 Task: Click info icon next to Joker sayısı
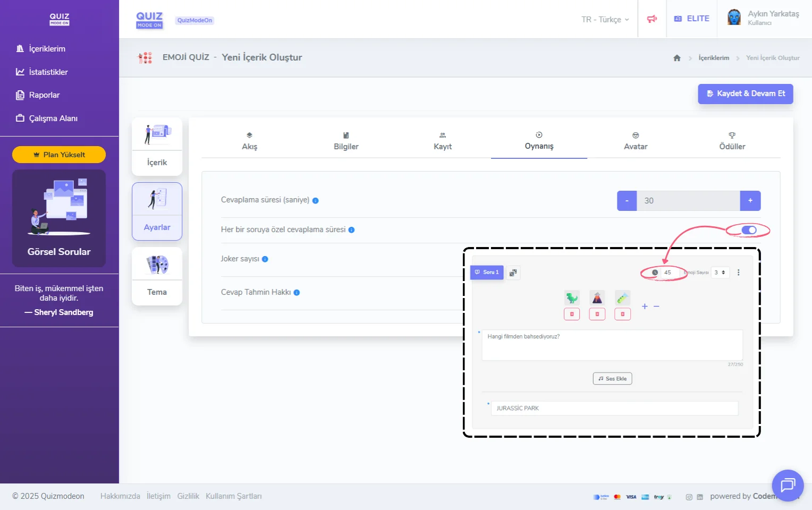pos(265,259)
